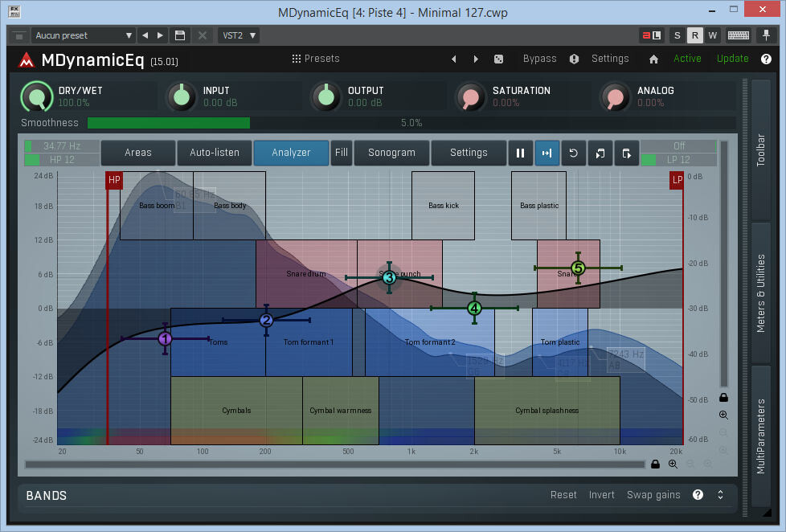Click the horizontal lock icon below graph

(x=655, y=464)
